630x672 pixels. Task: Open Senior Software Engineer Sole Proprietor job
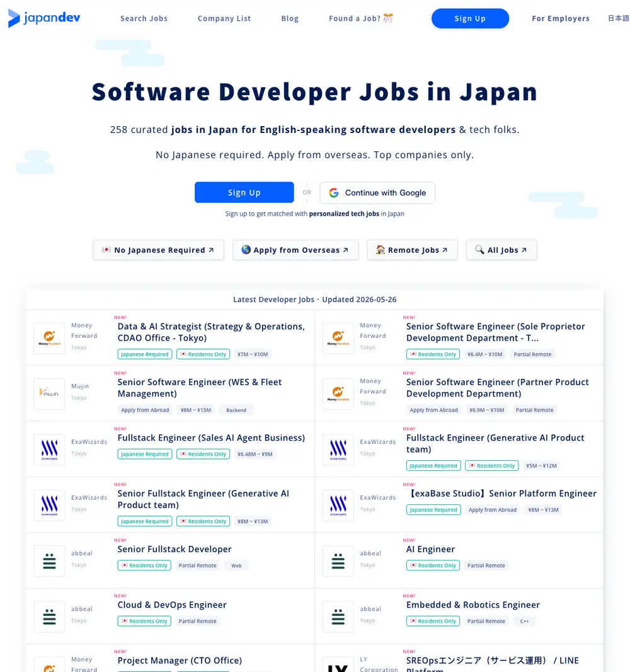click(495, 332)
